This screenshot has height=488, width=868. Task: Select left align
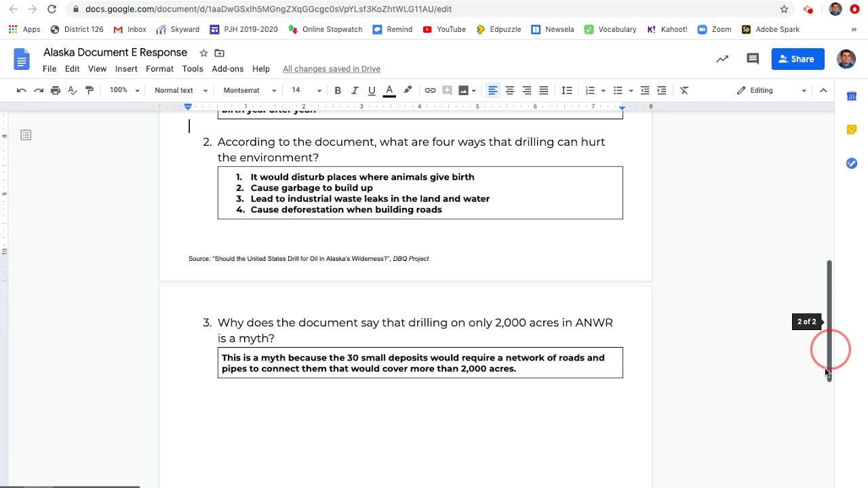pyautogui.click(x=493, y=90)
